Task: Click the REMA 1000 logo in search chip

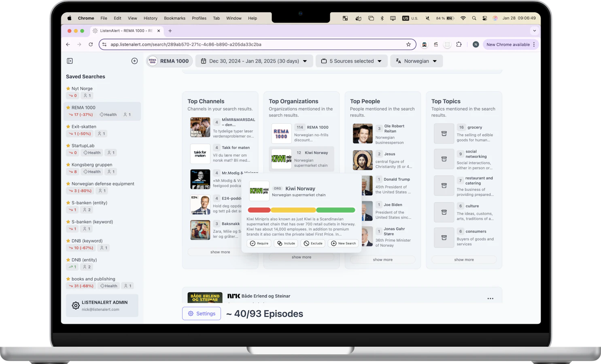Action: [x=153, y=61]
